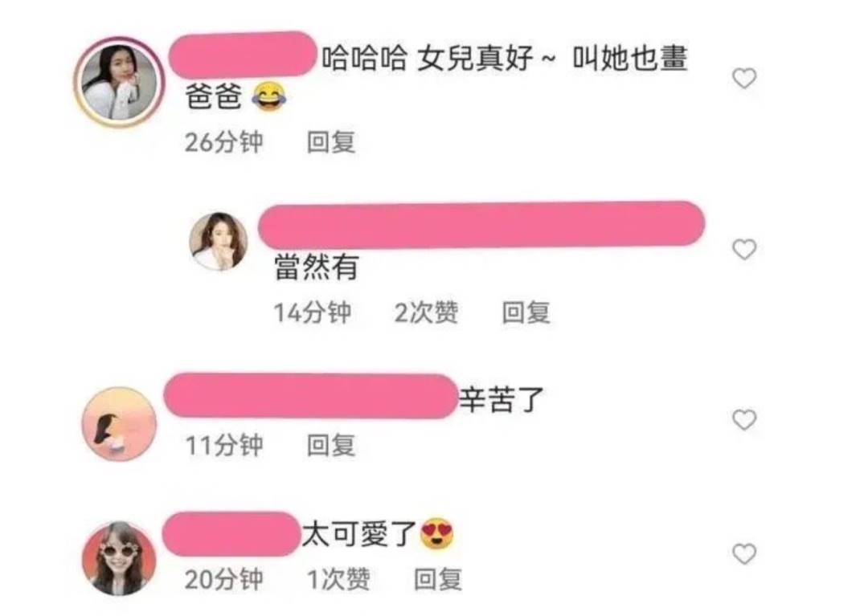The image size is (868, 616).
Task: Like the comment "哈哈哈 女兒真好" with heart
Action: click(744, 78)
